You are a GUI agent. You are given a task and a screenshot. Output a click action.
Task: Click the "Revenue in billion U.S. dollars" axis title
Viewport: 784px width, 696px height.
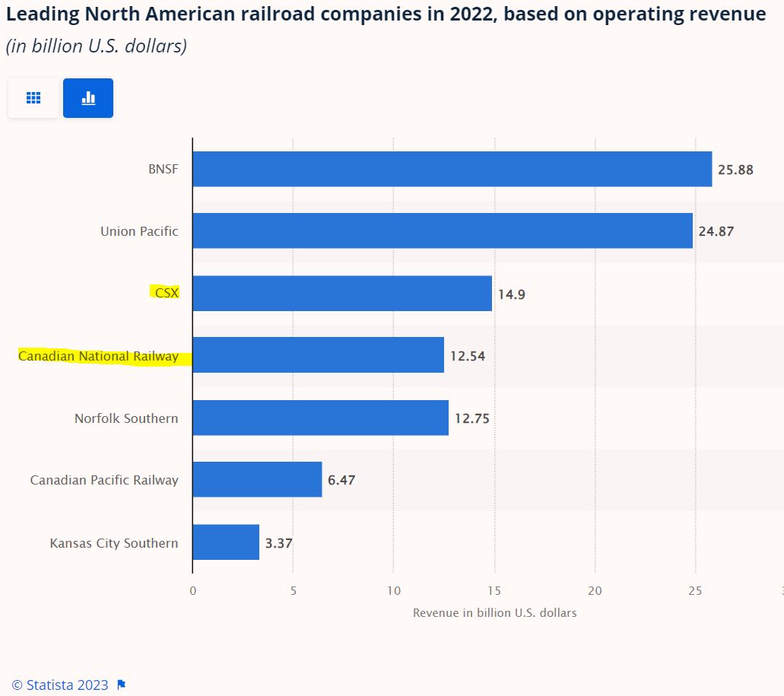(494, 612)
